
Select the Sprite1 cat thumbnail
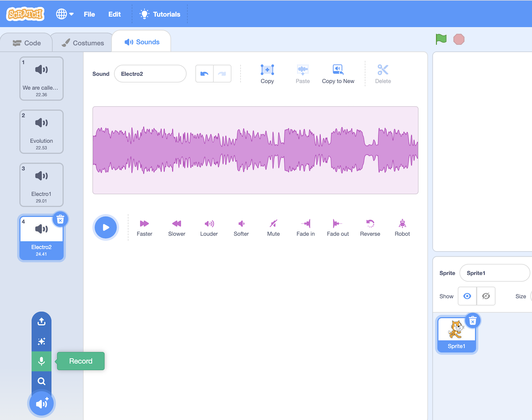pyautogui.click(x=456, y=334)
